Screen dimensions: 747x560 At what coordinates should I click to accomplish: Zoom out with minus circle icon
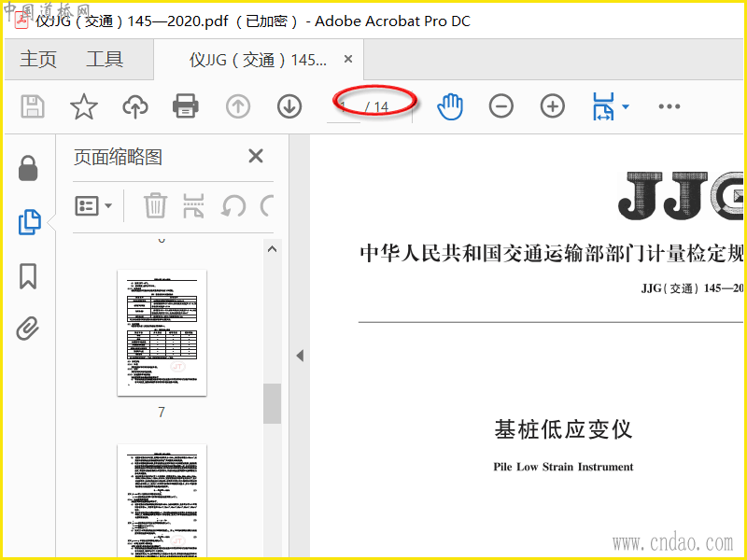point(501,106)
